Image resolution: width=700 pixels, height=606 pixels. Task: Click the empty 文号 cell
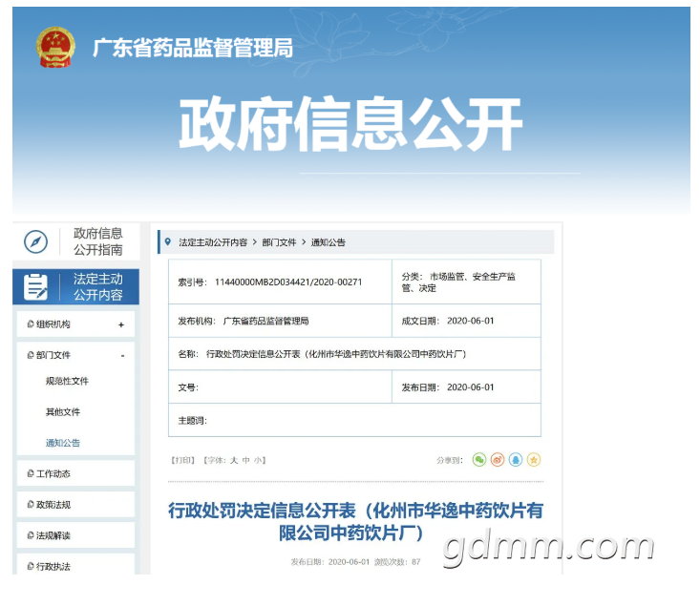pos(280,387)
